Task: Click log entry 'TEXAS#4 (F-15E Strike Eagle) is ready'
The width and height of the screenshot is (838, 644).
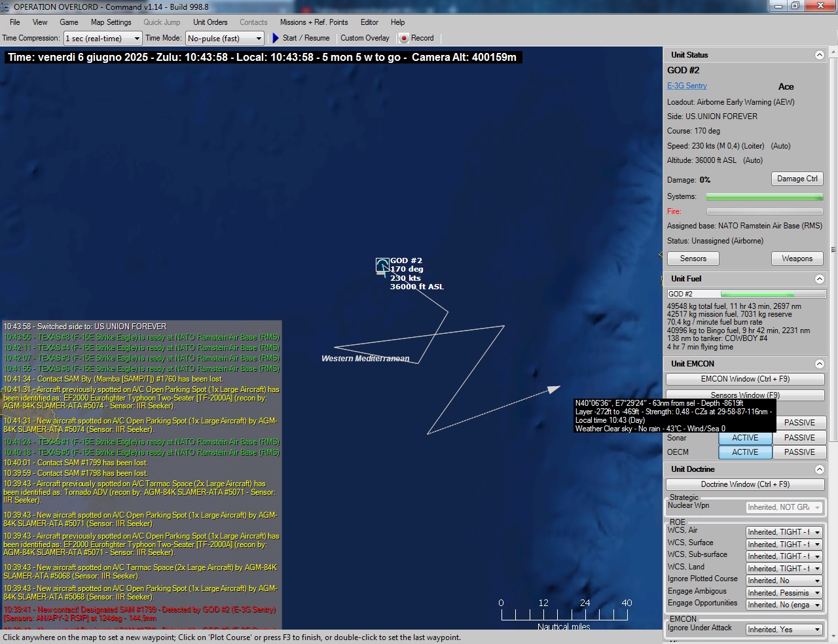Action: pyautogui.click(x=141, y=348)
